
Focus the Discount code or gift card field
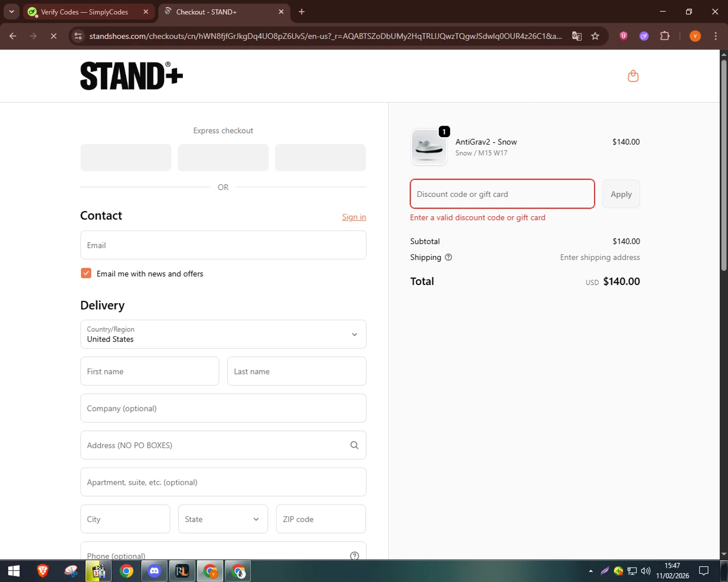click(502, 194)
